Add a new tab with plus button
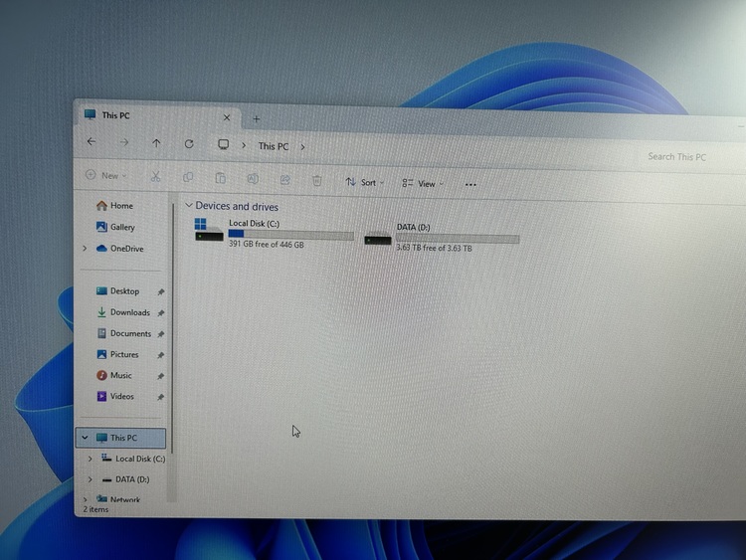This screenshot has height=560, width=746. (x=257, y=119)
